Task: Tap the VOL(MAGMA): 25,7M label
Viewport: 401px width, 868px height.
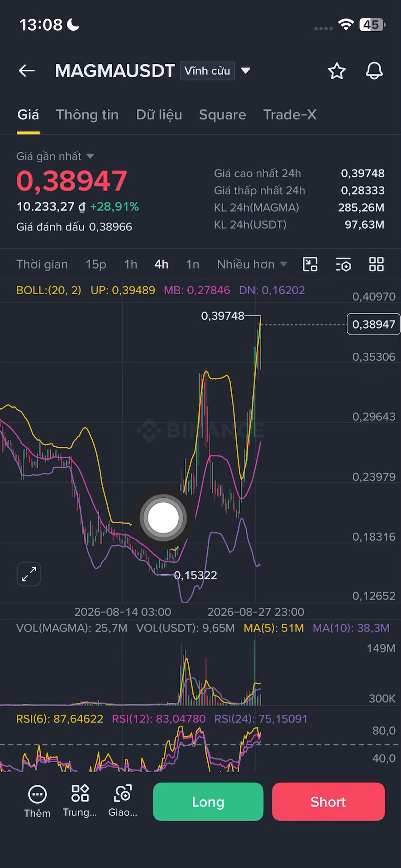Action: pyautogui.click(x=72, y=627)
